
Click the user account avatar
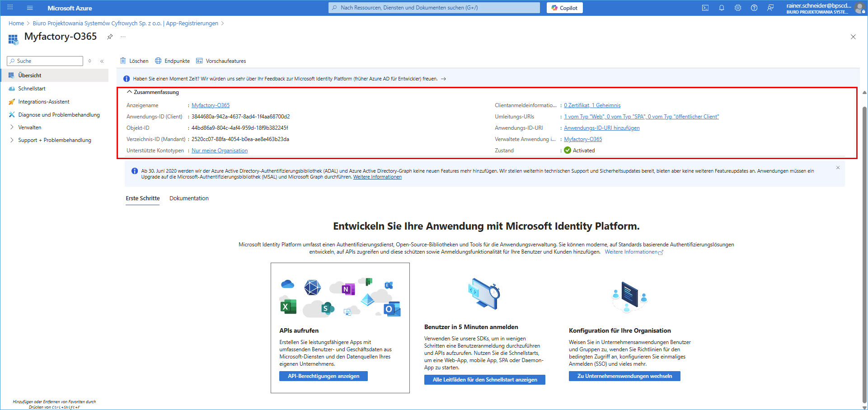(859, 8)
